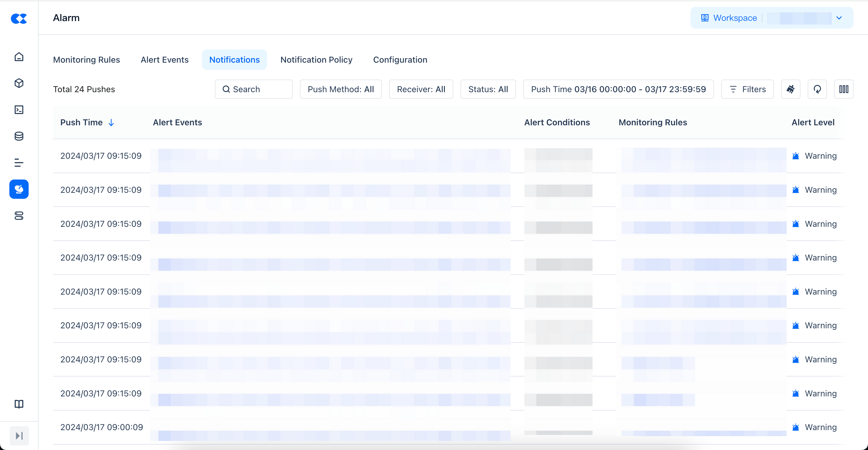This screenshot has height=450, width=868.
Task: Switch to the Notification Policy tab
Action: [316, 60]
